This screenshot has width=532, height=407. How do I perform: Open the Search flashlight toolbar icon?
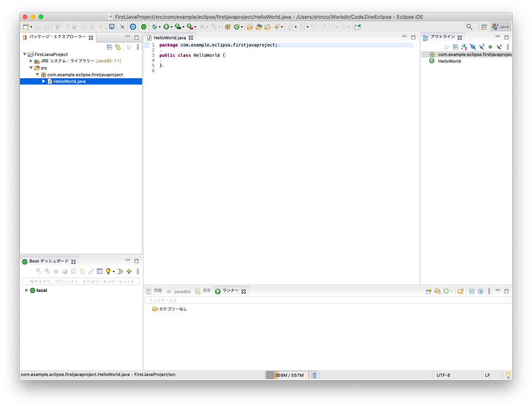tap(277, 27)
